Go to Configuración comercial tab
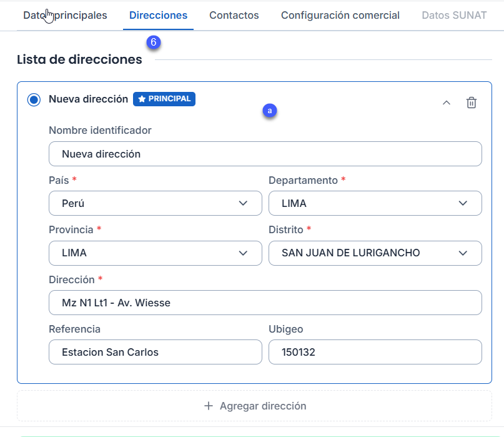504x437 pixels. point(340,15)
